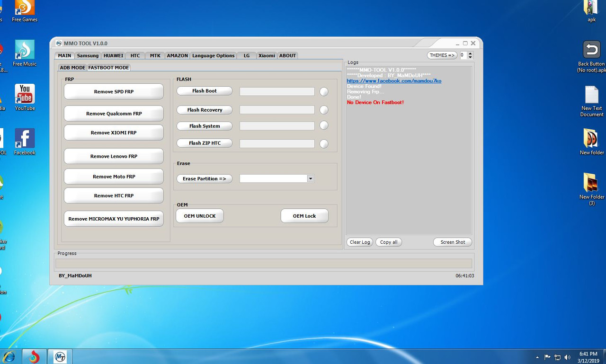The height and width of the screenshot is (364, 606).
Task: Click Remove MICROMAX YU YUPHORIA FRP
Action: coord(114,219)
